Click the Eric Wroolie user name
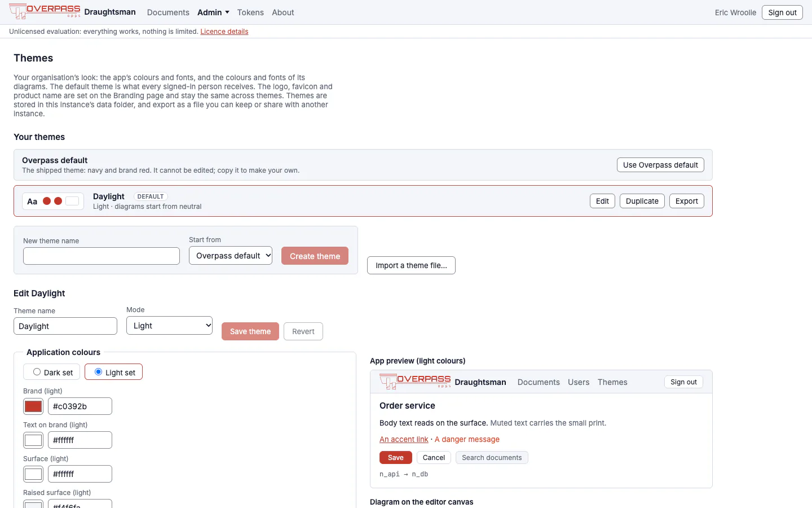 tap(735, 12)
